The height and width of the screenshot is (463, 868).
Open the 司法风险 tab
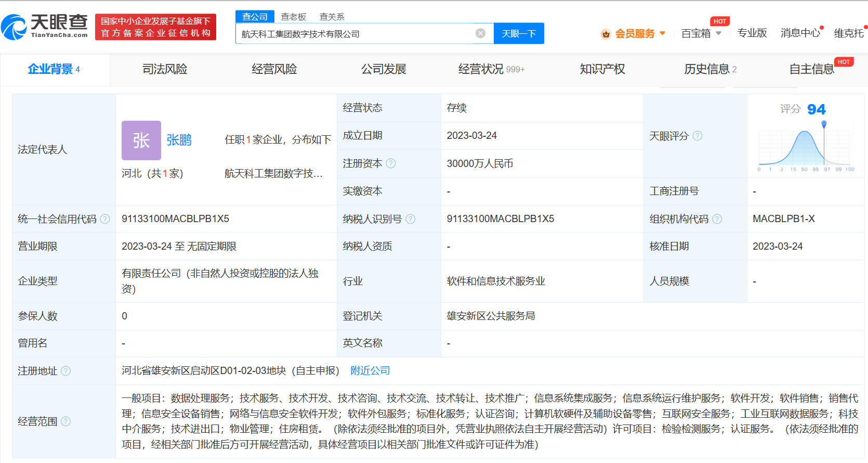(x=165, y=69)
